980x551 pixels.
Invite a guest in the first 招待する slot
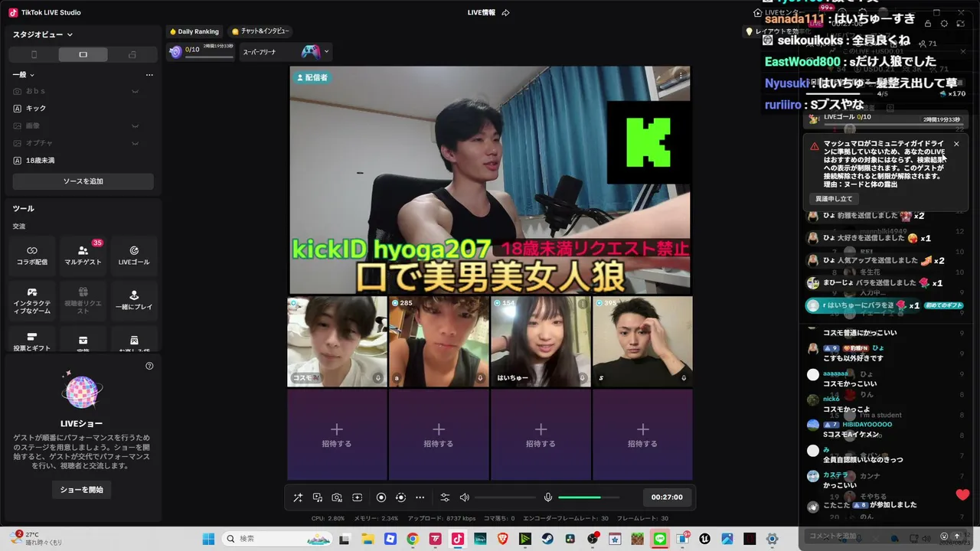tap(337, 435)
